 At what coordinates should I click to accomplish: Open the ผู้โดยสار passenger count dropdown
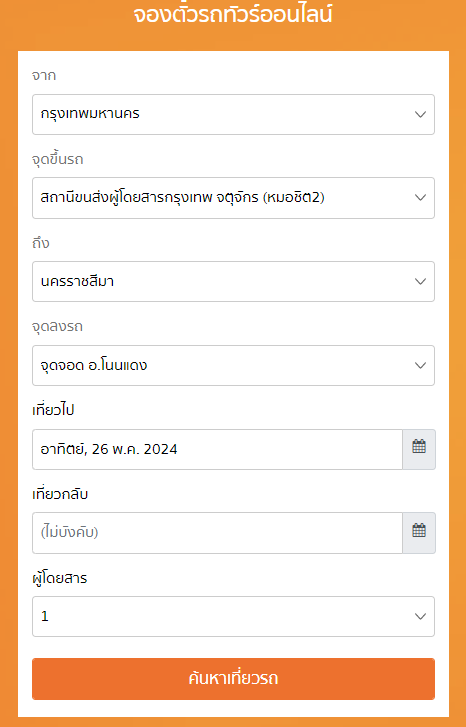(x=233, y=616)
